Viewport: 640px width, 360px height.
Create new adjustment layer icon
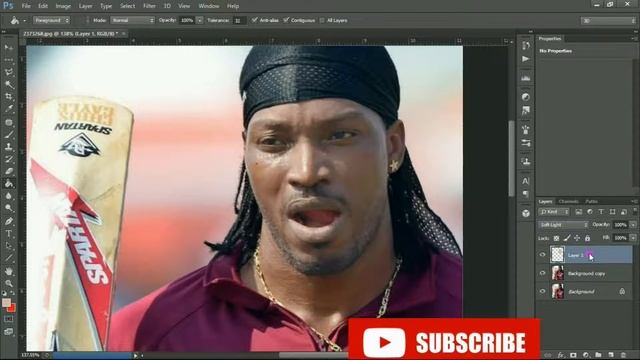tap(586, 355)
